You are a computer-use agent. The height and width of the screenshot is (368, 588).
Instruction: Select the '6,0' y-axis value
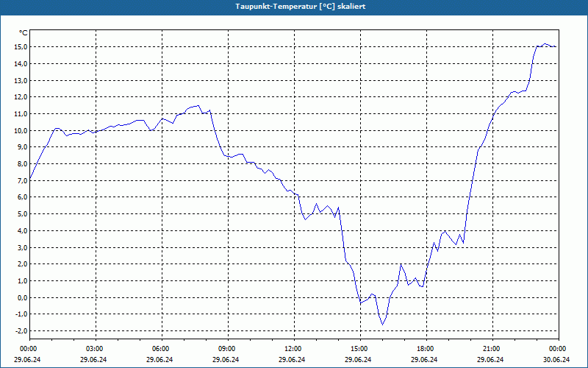pos(22,197)
